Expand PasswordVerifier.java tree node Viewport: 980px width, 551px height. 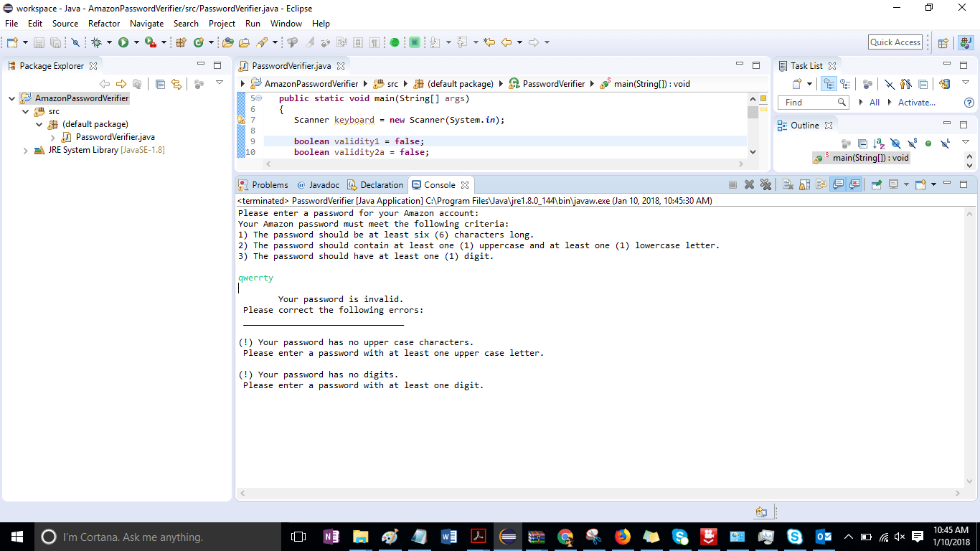click(53, 137)
